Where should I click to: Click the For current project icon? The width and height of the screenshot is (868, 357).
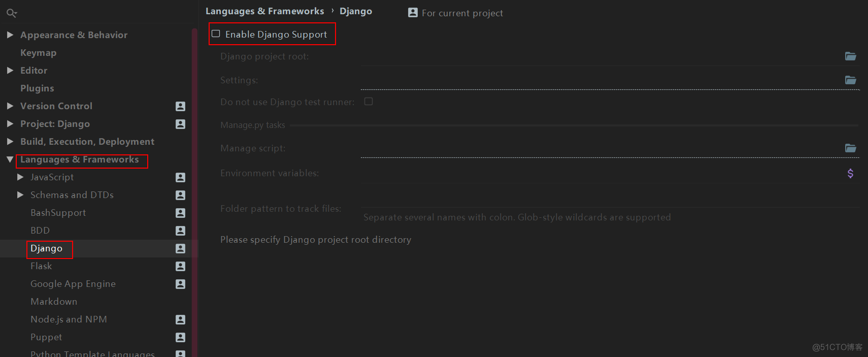coord(413,13)
